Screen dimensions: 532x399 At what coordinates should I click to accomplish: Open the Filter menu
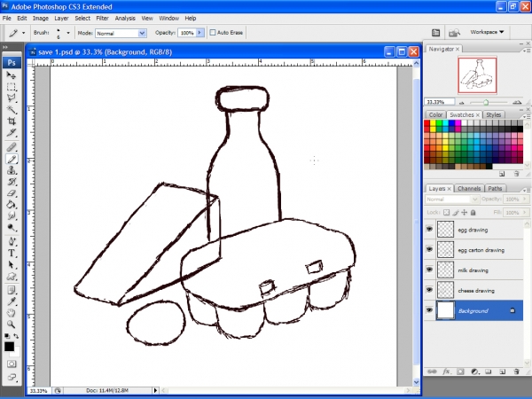coord(102,19)
